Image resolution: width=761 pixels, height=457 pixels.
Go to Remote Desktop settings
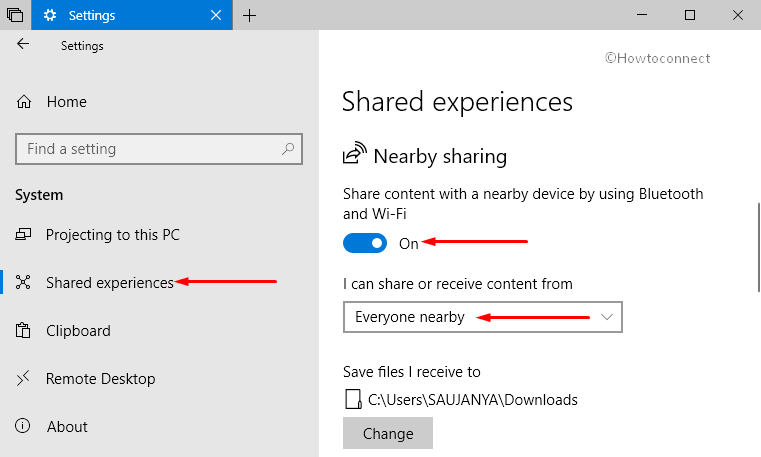pos(100,378)
